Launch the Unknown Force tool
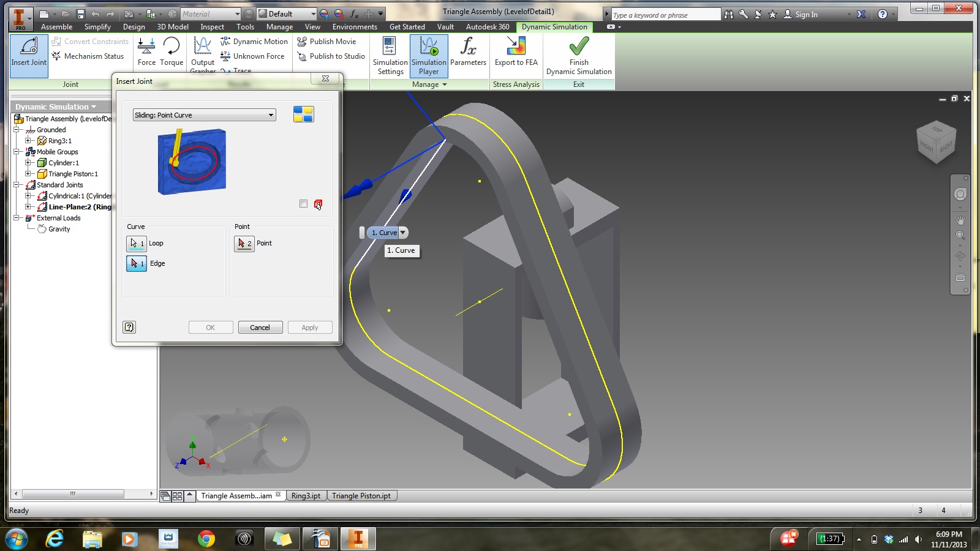The height and width of the screenshot is (551, 980). pos(252,56)
